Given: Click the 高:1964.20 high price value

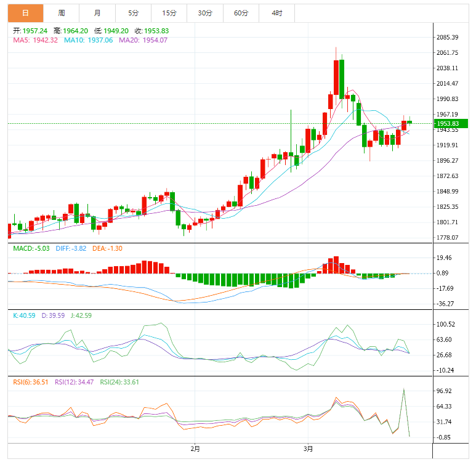Looking at the screenshot, I should pyautogui.click(x=71, y=31).
